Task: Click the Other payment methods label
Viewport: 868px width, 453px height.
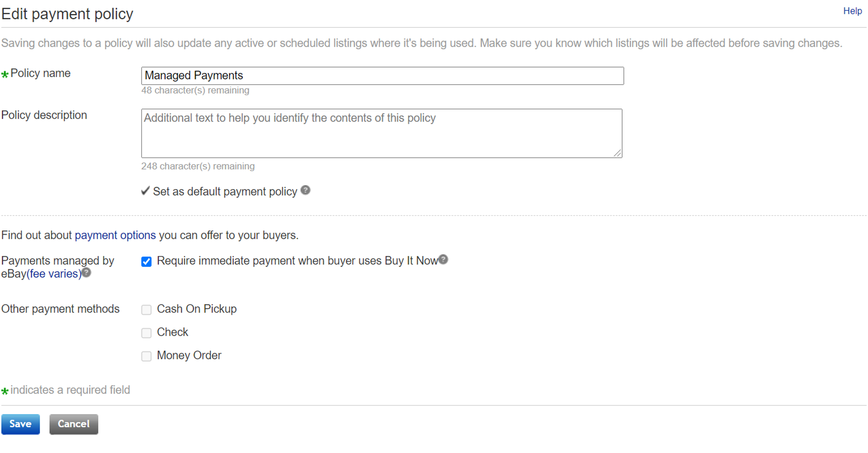Action: [x=60, y=309]
